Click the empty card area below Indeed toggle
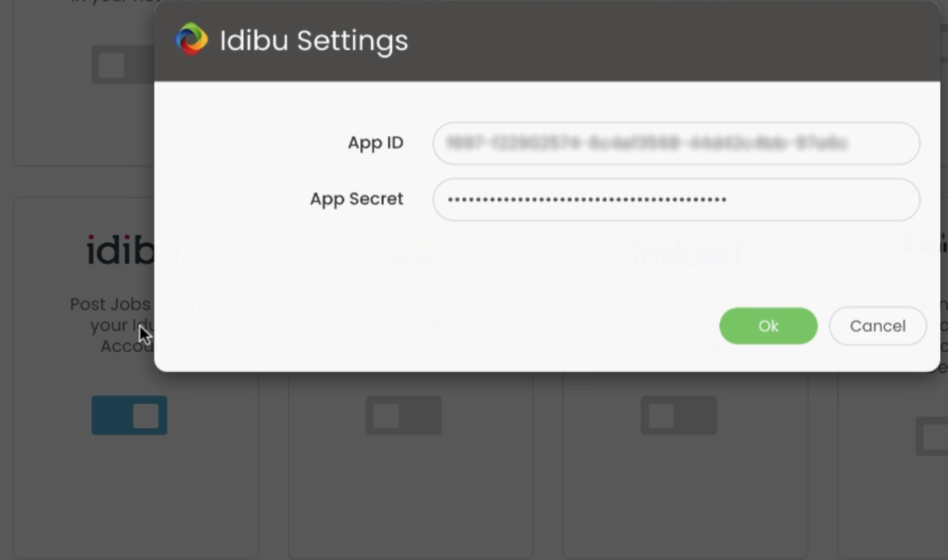The height and width of the screenshot is (560, 948). point(685,496)
